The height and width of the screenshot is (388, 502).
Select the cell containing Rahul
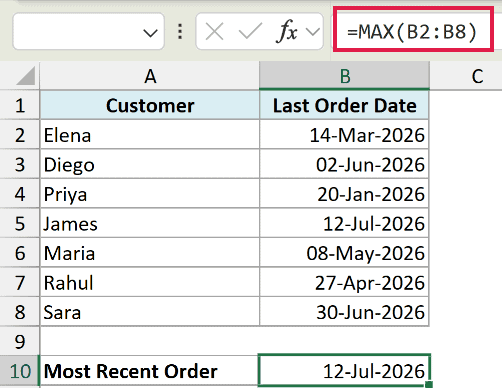tap(150, 283)
